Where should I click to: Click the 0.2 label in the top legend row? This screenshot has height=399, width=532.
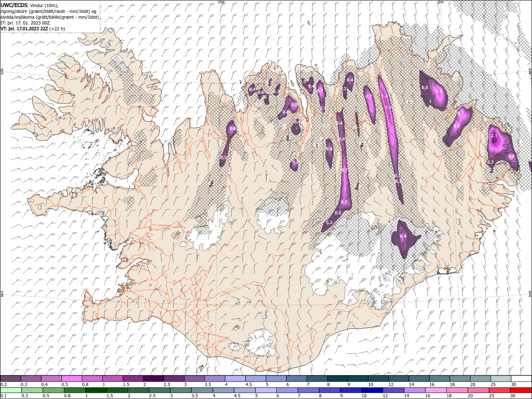coord(3,384)
